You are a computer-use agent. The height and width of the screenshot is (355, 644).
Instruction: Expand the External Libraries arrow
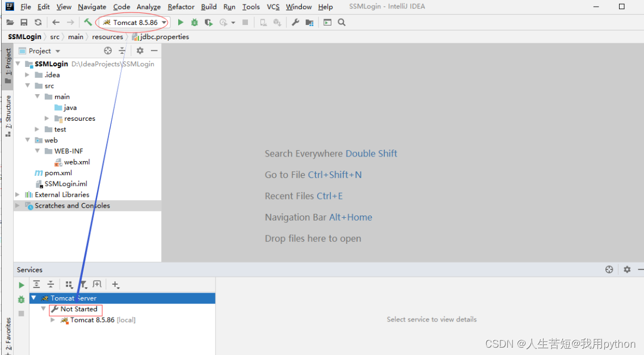(x=17, y=195)
